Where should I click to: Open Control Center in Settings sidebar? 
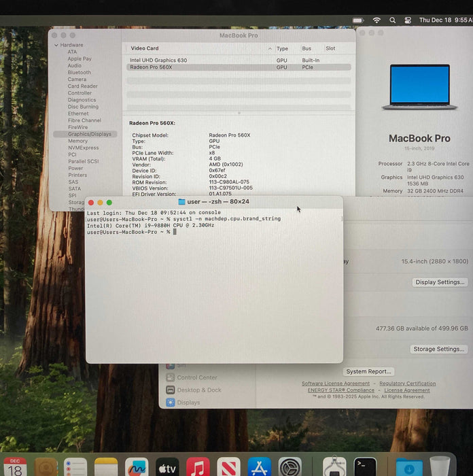click(197, 377)
